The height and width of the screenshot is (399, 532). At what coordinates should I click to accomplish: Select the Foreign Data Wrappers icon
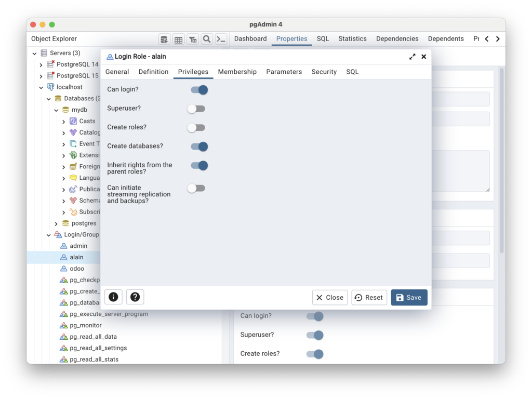[73, 166]
